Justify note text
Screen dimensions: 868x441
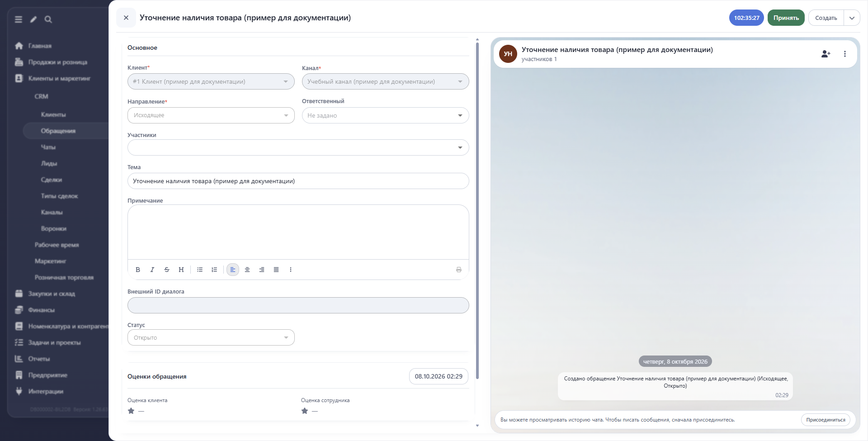click(x=276, y=270)
